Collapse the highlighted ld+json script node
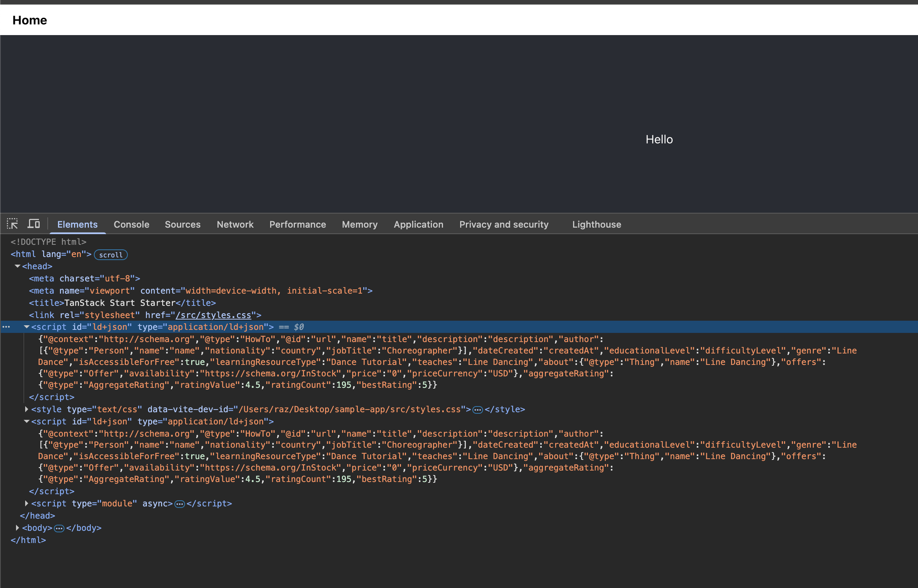 (27, 327)
